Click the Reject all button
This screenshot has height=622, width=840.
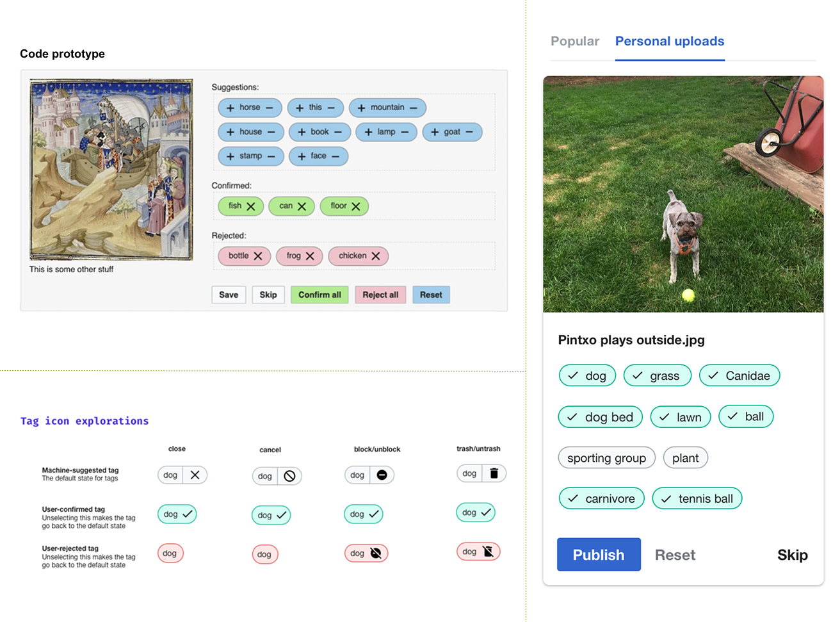click(x=380, y=295)
